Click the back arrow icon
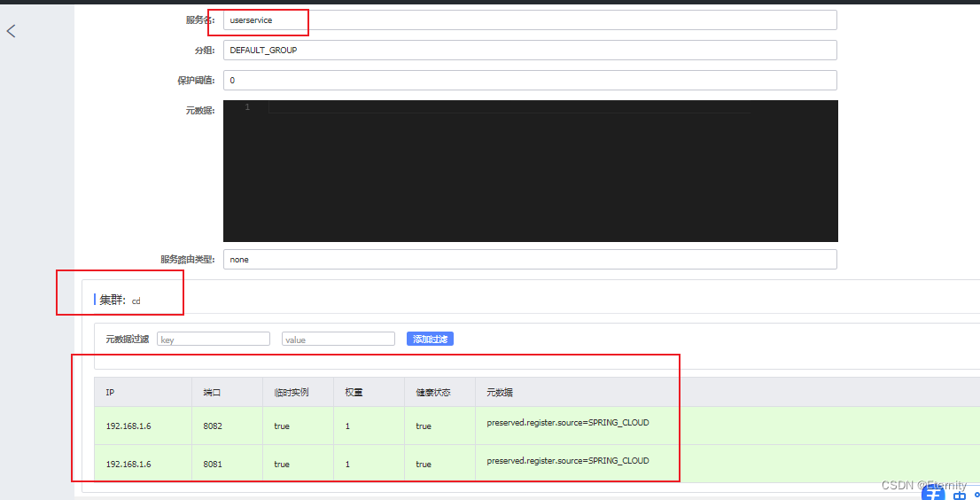The width and height of the screenshot is (980, 500). [12, 31]
